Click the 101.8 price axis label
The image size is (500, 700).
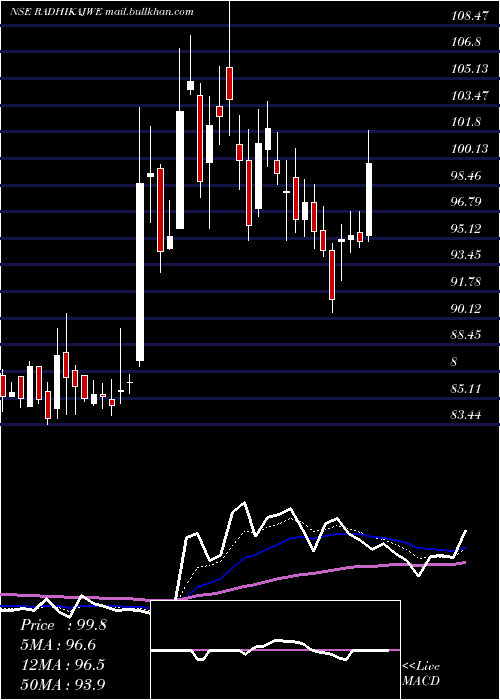(466, 122)
